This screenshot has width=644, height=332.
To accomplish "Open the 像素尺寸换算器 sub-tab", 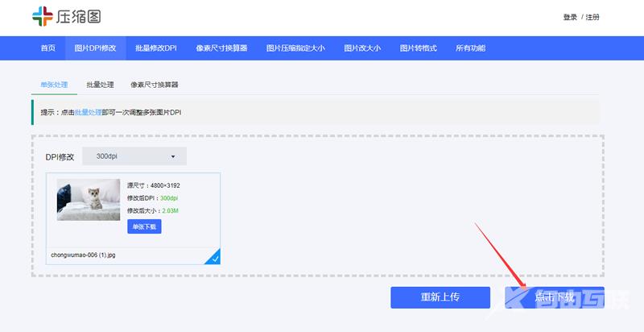I will [155, 85].
